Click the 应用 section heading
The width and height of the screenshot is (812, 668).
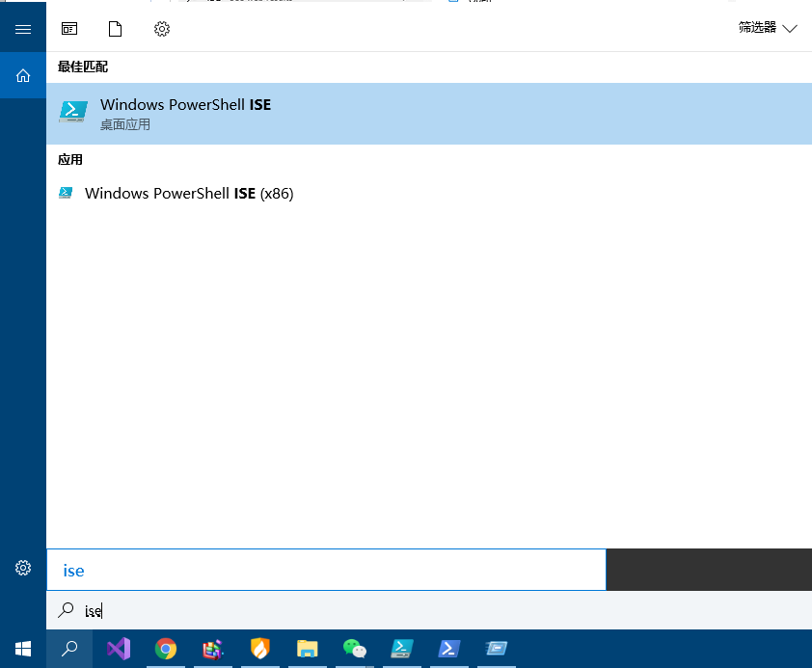(x=69, y=160)
